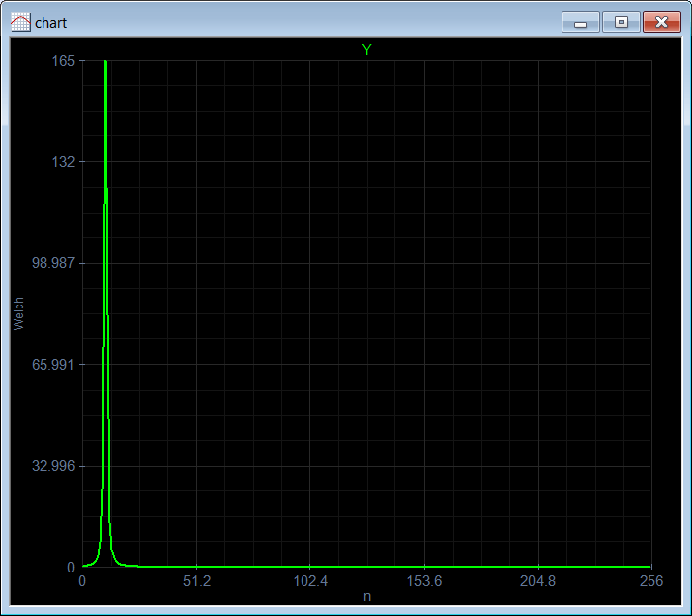Click the 98.987 y-axis value

53,263
